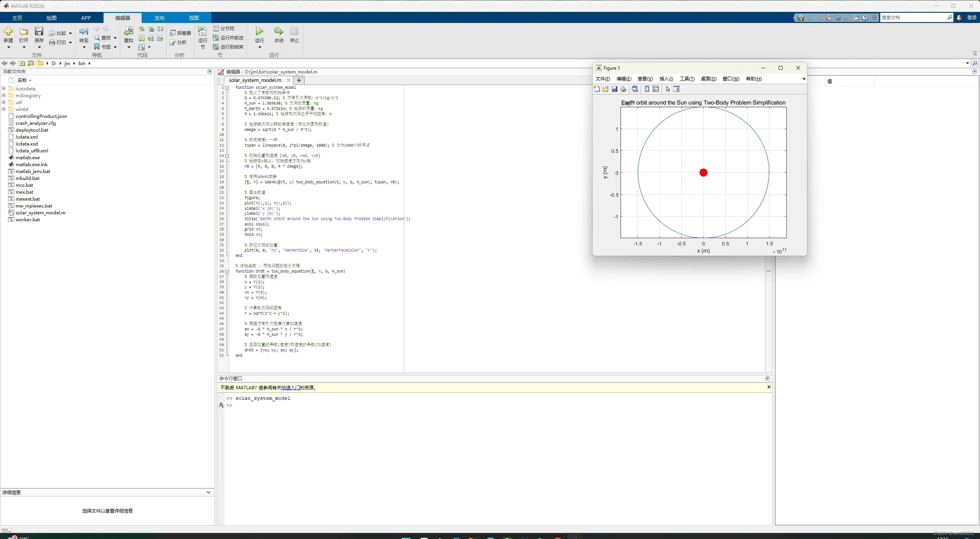The width and height of the screenshot is (980, 539).
Task: Click the 书签 (Bookmark) button
Action: click(103, 47)
